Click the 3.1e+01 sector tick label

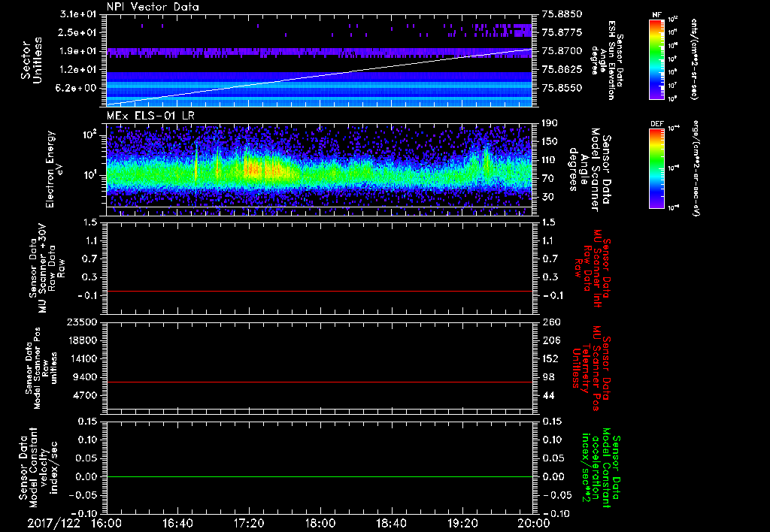pos(78,14)
